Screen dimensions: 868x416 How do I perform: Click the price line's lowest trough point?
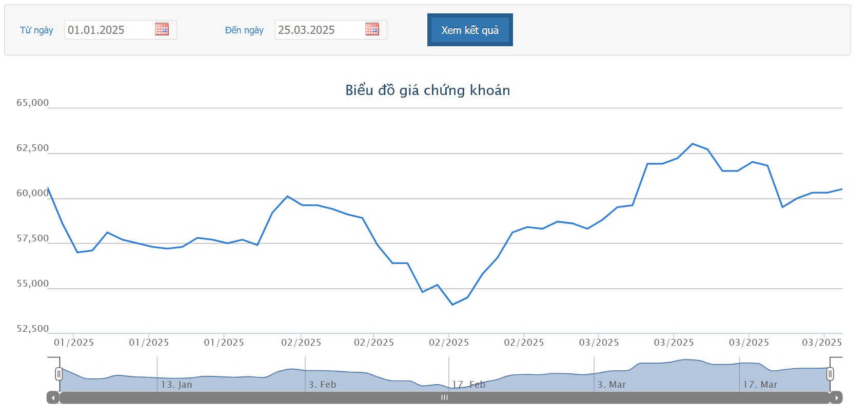452,305
